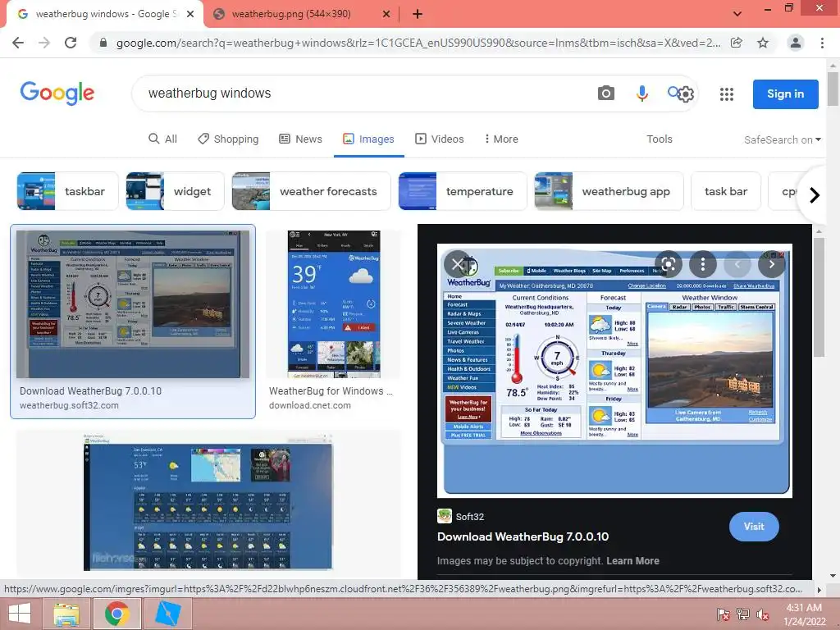Switch to the Videos tab
The height and width of the screenshot is (630, 840).
(440, 139)
